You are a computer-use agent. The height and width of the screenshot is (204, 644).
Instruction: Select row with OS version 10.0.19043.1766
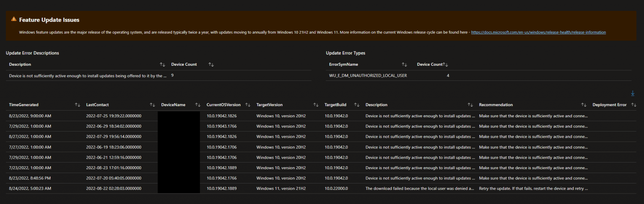[x=322, y=126]
